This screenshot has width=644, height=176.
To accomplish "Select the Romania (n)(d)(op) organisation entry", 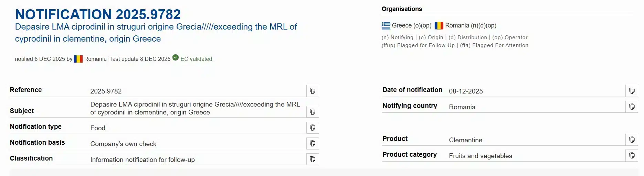I will pos(471,25).
